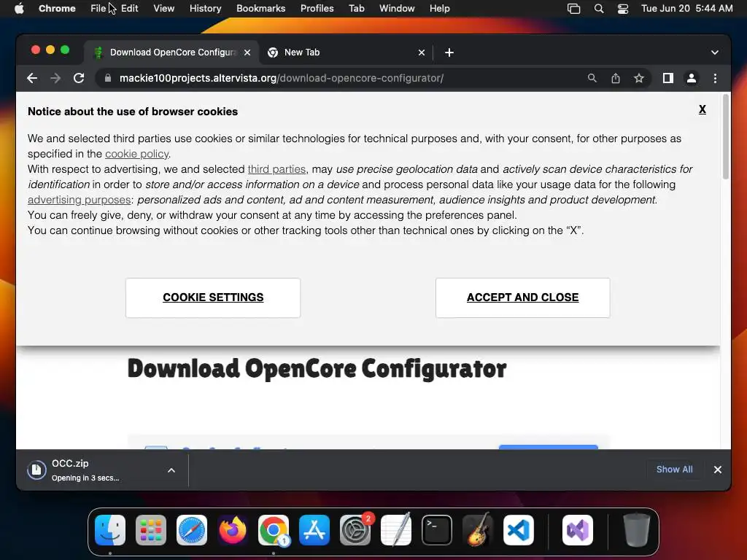This screenshot has width=747, height=560.
Task: Dismiss cookie notice with X
Action: click(703, 109)
